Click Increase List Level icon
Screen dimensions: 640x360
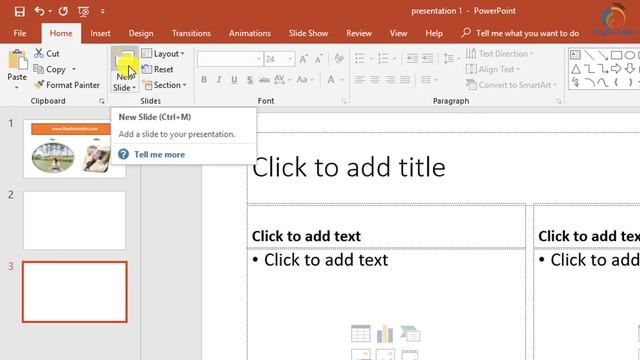coord(427,59)
